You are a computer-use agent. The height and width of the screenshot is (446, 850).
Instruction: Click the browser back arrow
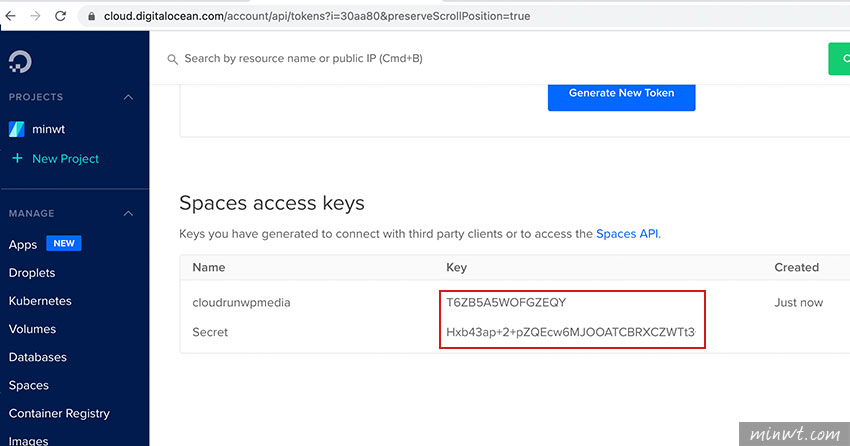click(x=10, y=16)
